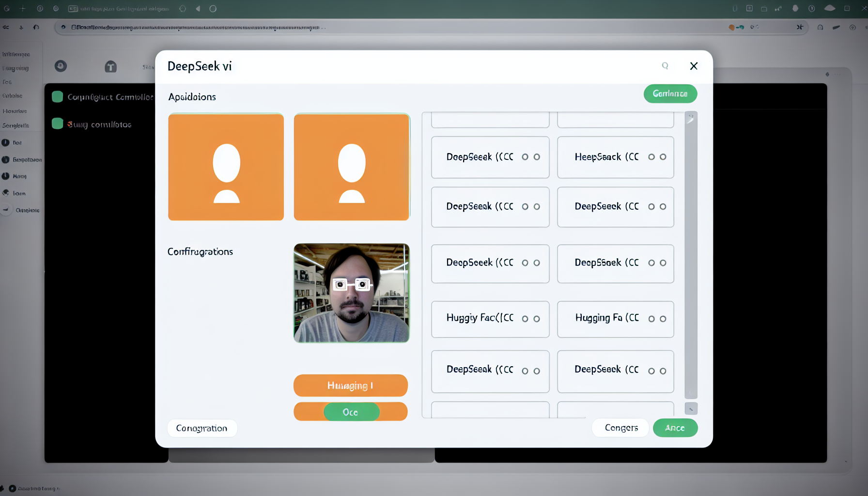Image resolution: width=868 pixels, height=496 pixels.
Task: Select the first radio button on the DeepSeek card
Action: pos(525,157)
